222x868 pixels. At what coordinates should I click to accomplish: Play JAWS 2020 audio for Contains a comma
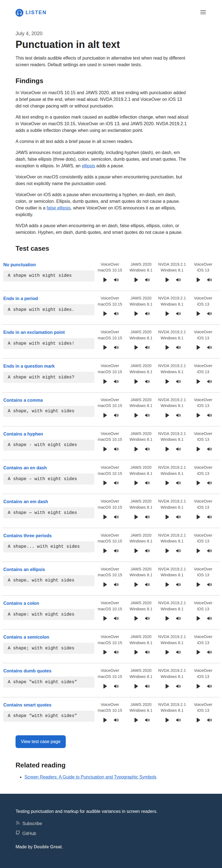click(x=136, y=416)
